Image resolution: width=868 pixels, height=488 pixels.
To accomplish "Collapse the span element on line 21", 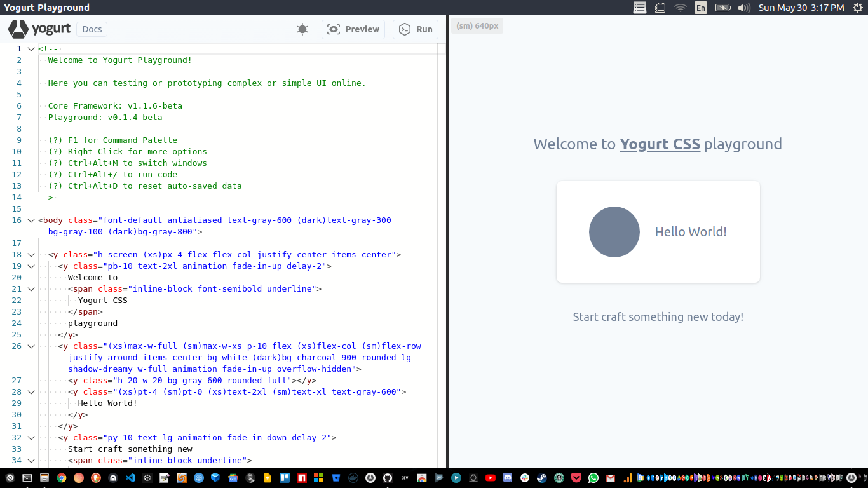I will tap(31, 289).
